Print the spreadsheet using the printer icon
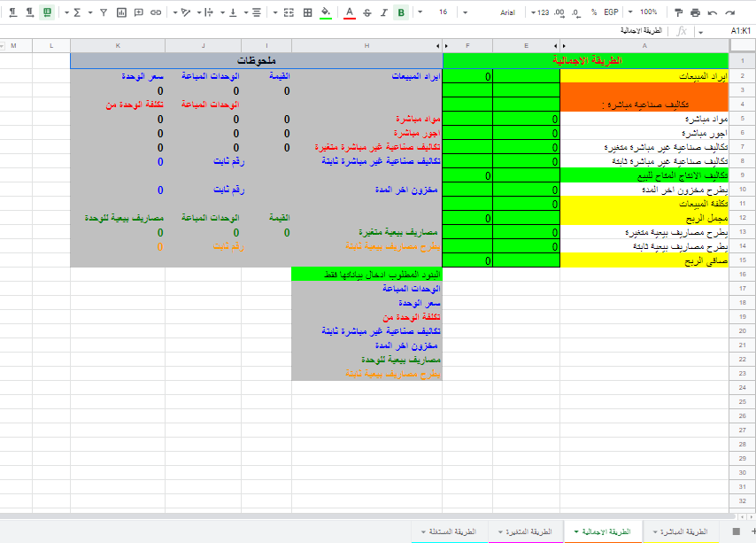The width and height of the screenshot is (756, 543). 695,12
